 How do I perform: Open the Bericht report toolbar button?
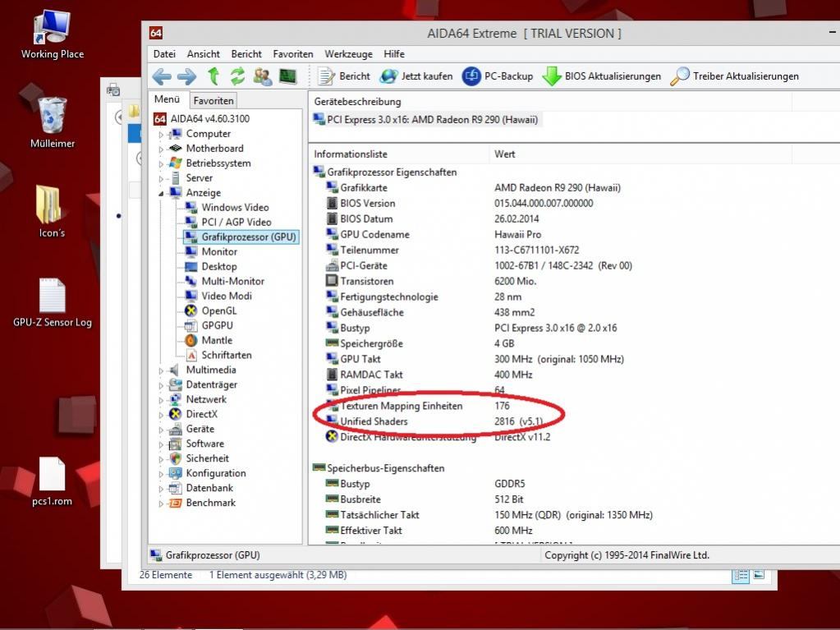click(343, 76)
